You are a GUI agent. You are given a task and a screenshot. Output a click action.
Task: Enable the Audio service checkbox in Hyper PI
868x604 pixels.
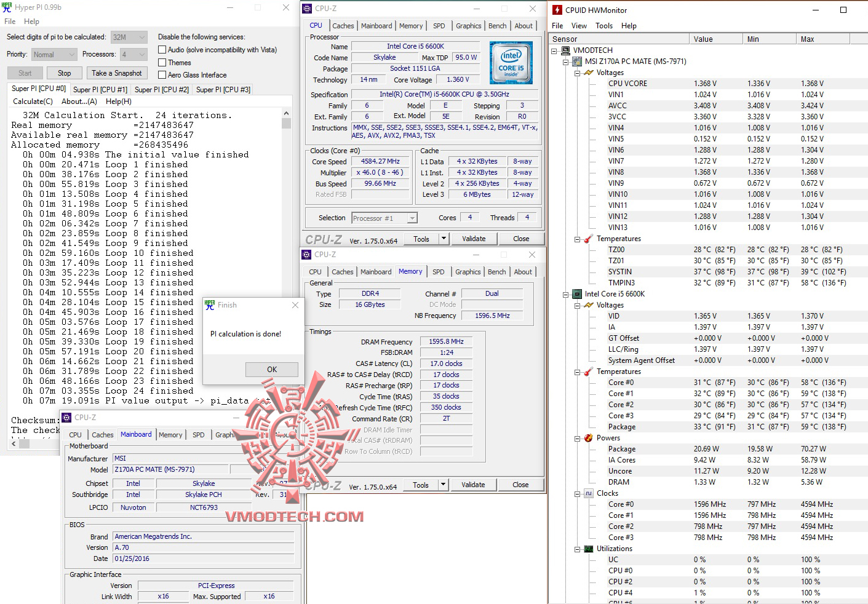tap(162, 50)
